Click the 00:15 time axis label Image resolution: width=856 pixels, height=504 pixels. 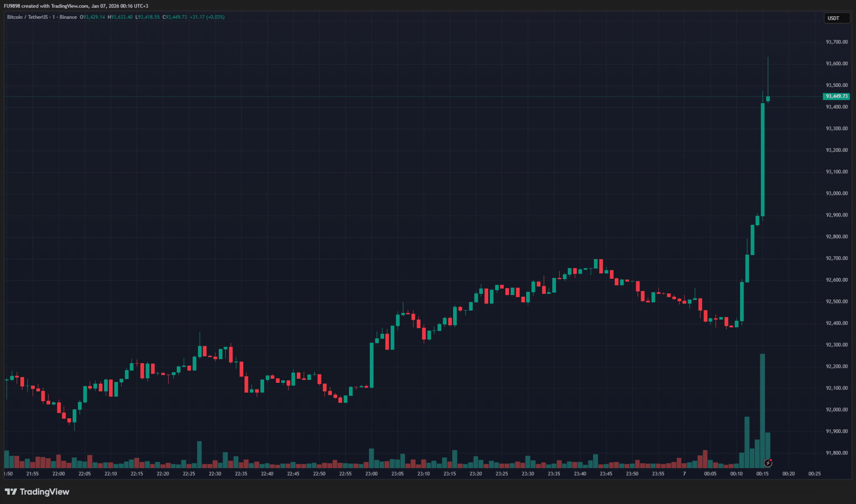click(762, 473)
